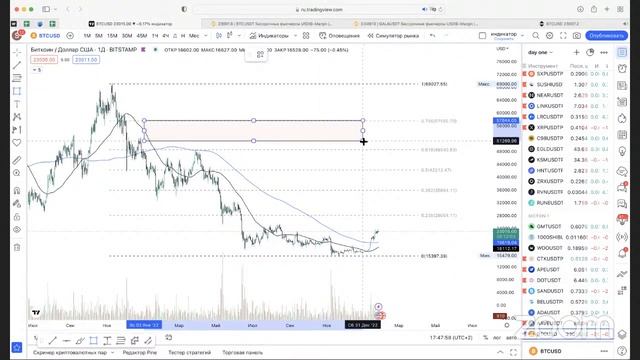Enter fullscreen mode icon

point(563,36)
